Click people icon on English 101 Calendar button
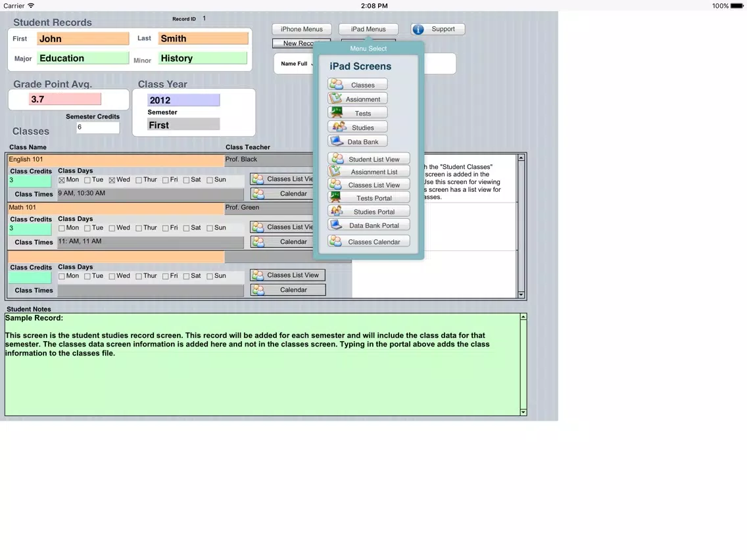Screen dimensions: 747x560 (x=258, y=194)
